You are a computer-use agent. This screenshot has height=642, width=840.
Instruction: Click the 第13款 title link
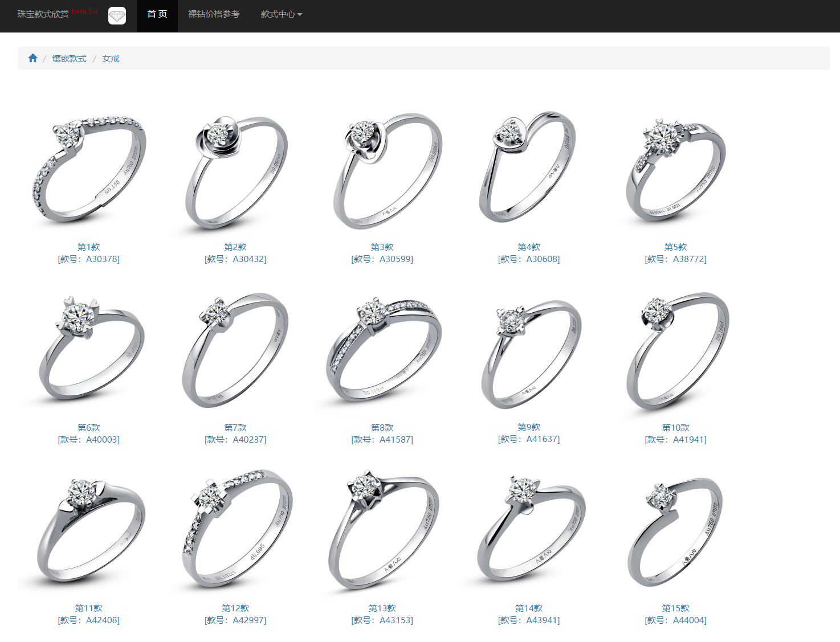(382, 608)
